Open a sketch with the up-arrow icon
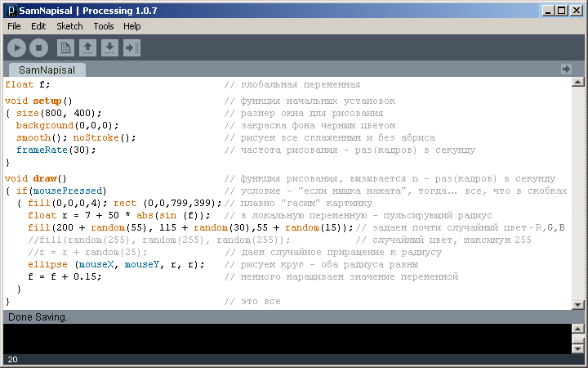This screenshot has width=588, height=368. pos(87,48)
